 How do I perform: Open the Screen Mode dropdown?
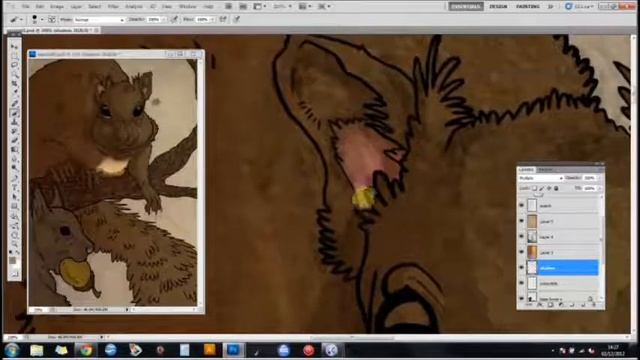click(x=324, y=7)
